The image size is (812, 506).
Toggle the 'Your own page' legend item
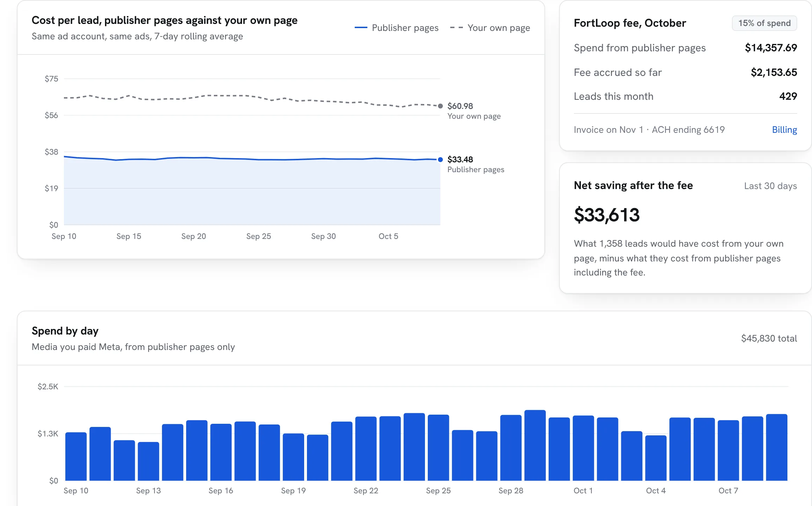coord(490,28)
